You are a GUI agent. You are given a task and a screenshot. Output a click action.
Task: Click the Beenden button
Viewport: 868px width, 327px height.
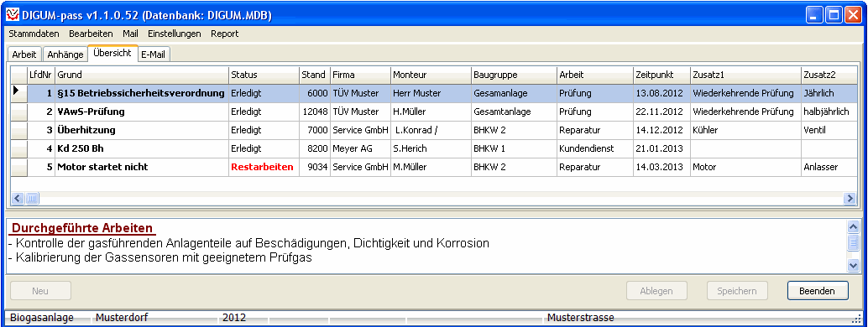pos(818,290)
